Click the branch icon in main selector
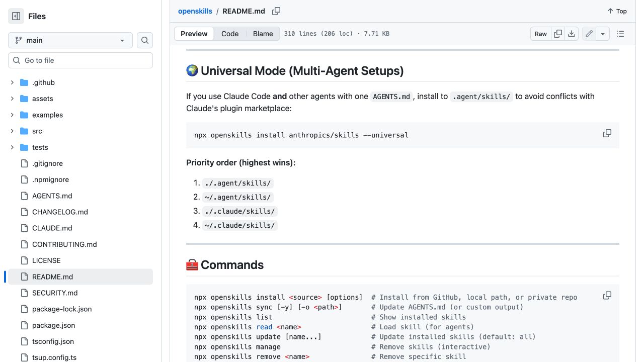The height and width of the screenshot is (362, 644). [19, 40]
